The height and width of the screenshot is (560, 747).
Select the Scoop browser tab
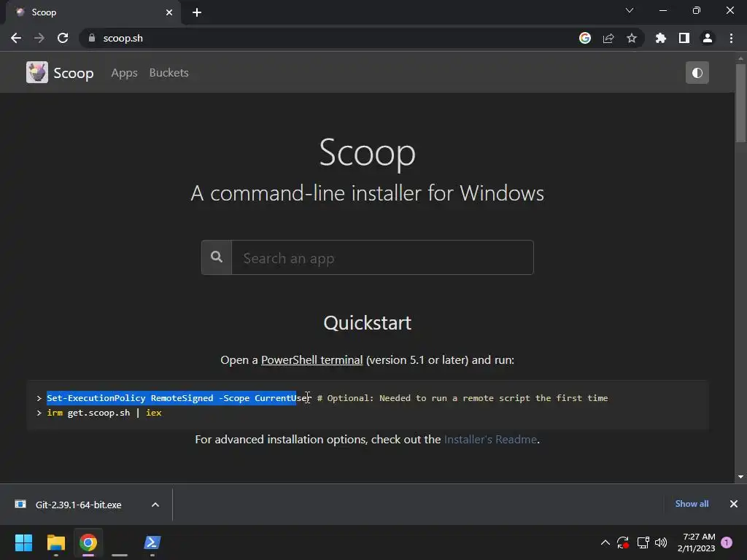point(93,12)
